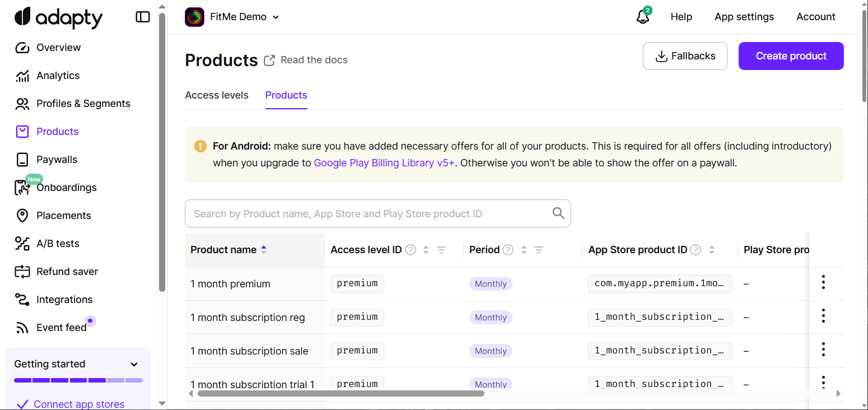This screenshot has height=410, width=868.
Task: Open row actions for 1 month premium
Action: click(823, 282)
